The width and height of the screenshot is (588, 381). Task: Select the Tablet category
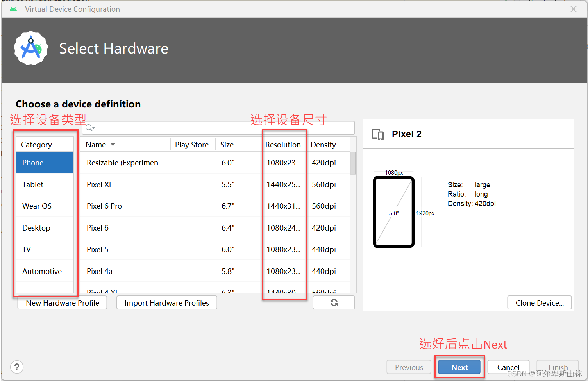45,184
